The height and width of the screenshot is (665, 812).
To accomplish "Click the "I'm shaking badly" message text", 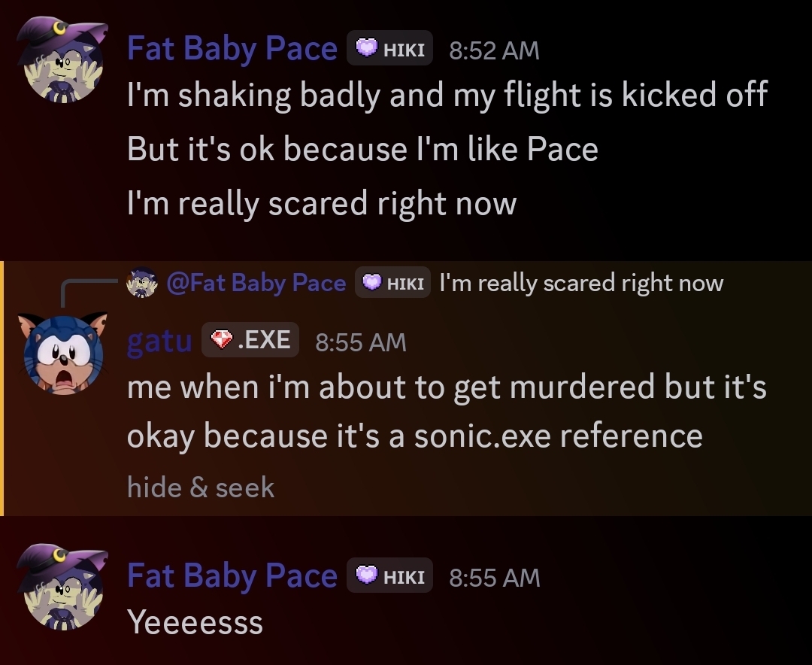I will pyautogui.click(x=447, y=96).
